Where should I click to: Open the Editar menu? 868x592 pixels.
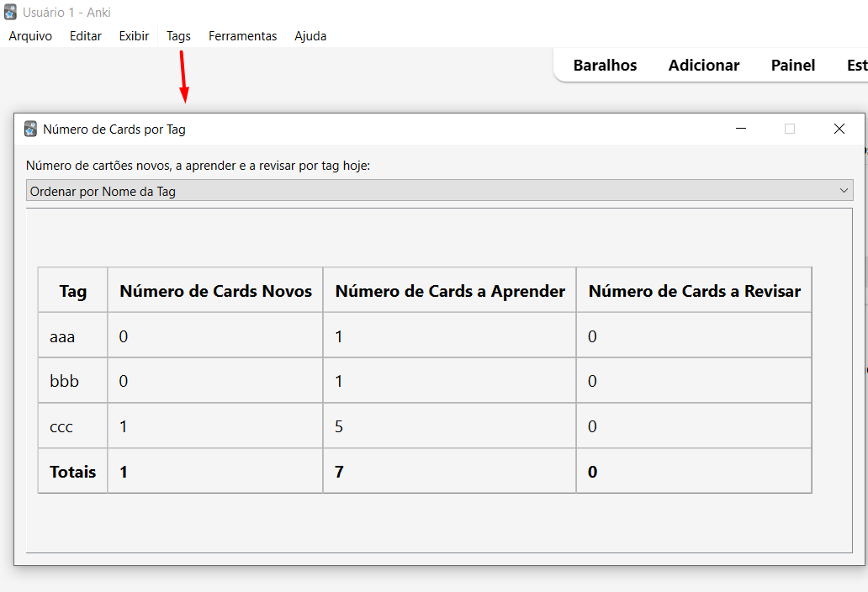click(86, 36)
